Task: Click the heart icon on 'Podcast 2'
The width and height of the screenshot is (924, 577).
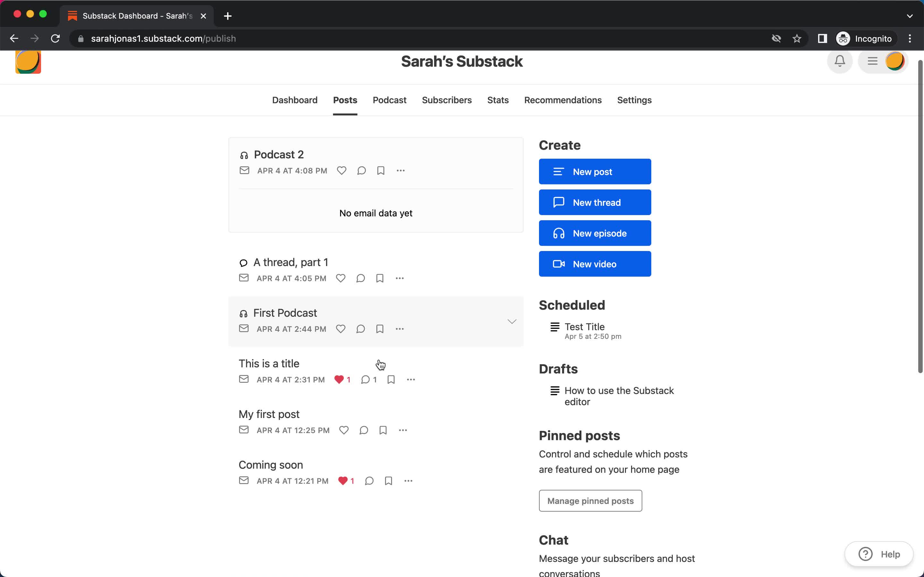Action: pyautogui.click(x=341, y=170)
